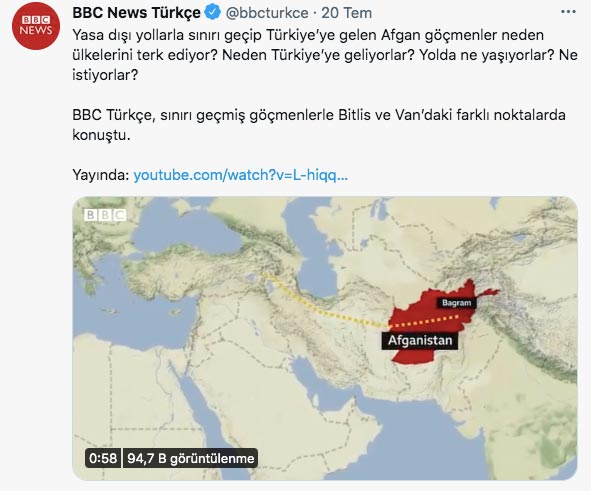Open the youtube.com/watch link
Screen dimensions: 591x491
(240, 175)
